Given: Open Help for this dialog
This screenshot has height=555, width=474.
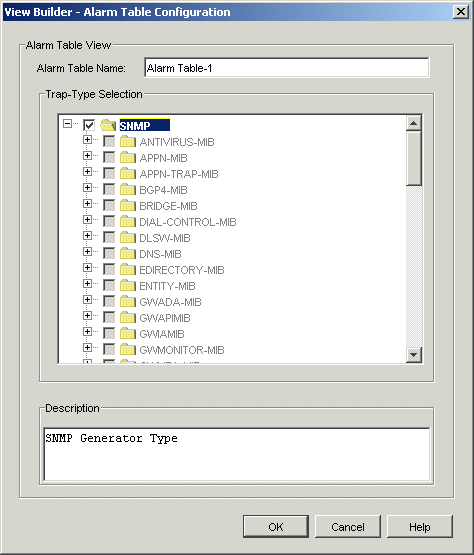Looking at the screenshot, I should click(420, 527).
